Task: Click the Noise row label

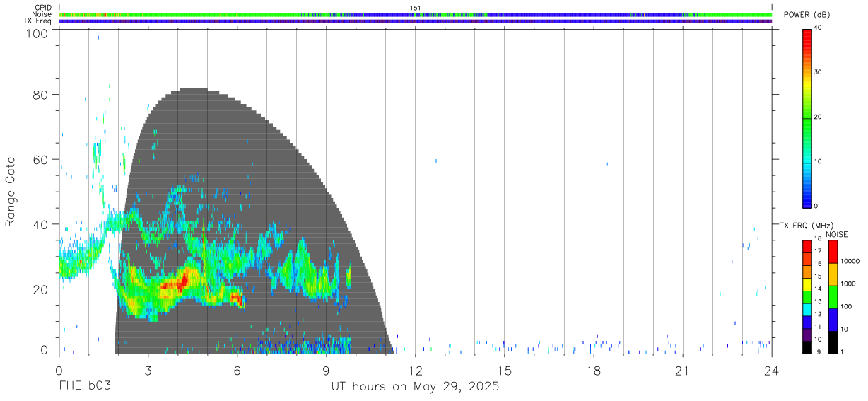Action: (x=42, y=14)
